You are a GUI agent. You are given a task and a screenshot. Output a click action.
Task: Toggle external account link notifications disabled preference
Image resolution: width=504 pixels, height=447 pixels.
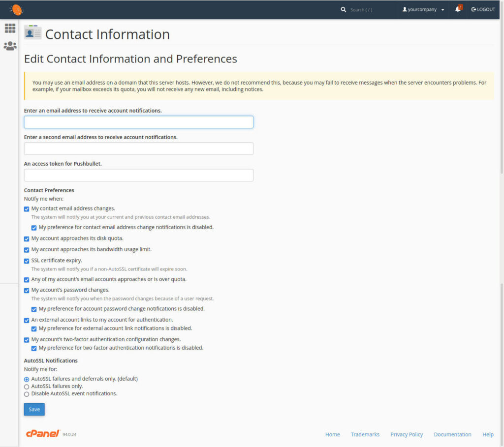pos(34,329)
